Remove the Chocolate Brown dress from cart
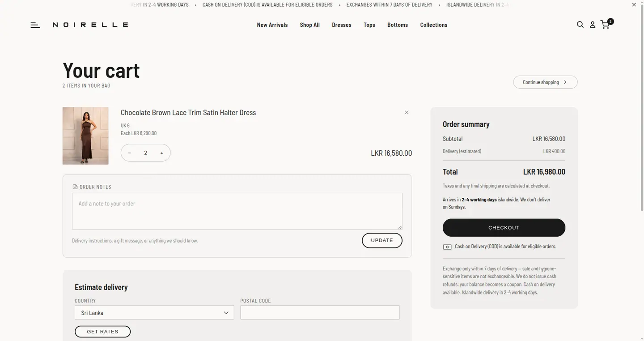The height and width of the screenshot is (341, 644). click(x=407, y=112)
